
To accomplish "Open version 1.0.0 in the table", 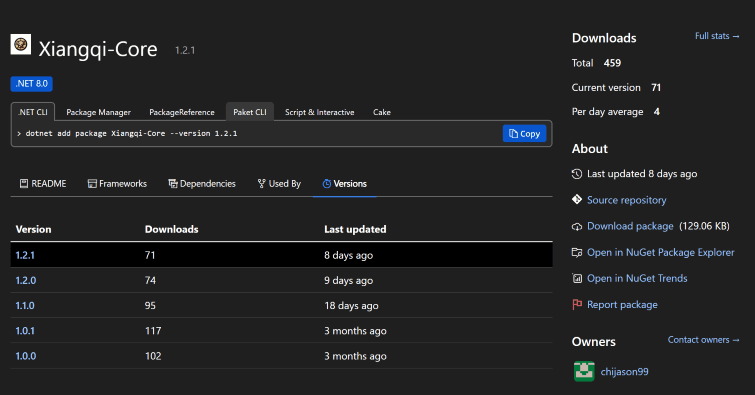I will 26,356.
